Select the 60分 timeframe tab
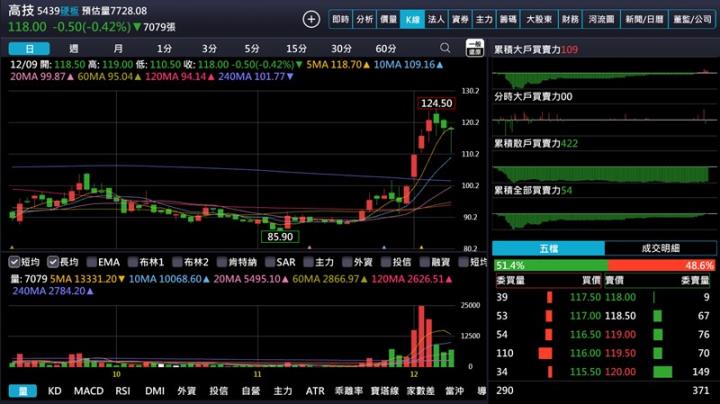The width and height of the screenshot is (720, 404). point(385,48)
